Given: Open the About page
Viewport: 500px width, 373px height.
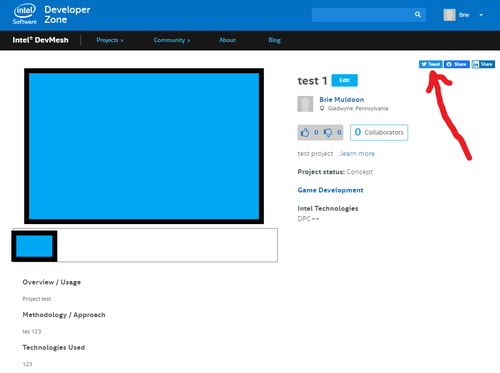Looking at the screenshot, I should pyautogui.click(x=227, y=40).
